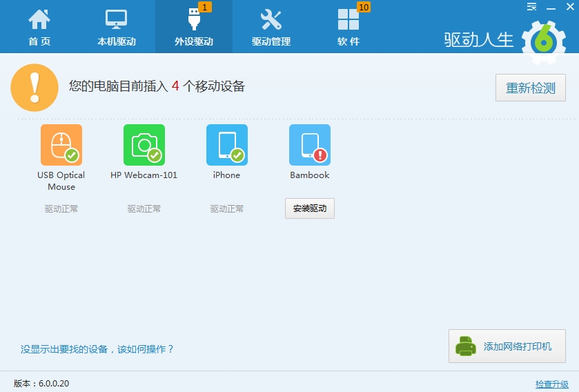Image resolution: width=579 pixels, height=392 pixels.
Task: Close the 驱动人生 window
Action: click(x=570, y=7)
